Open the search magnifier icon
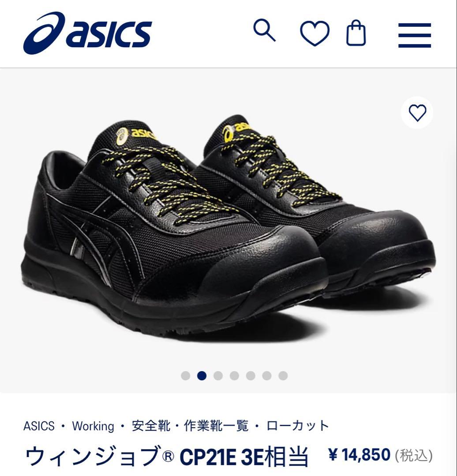The width and height of the screenshot is (457, 476). [264, 30]
